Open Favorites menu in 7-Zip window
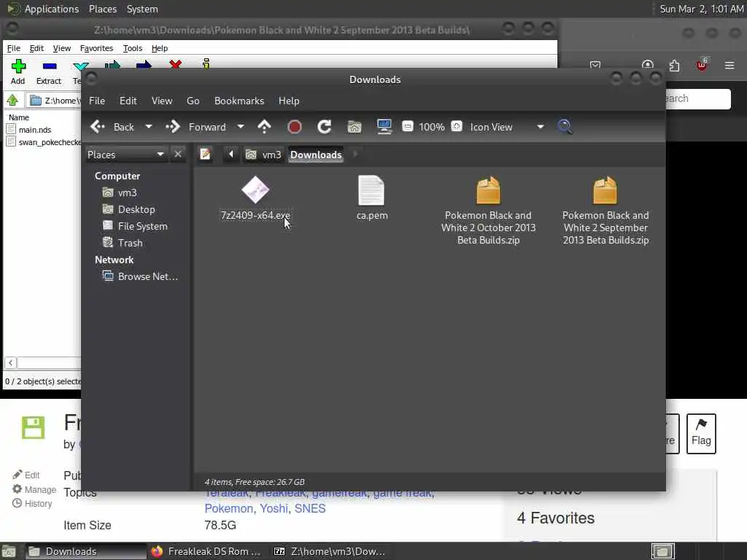 click(x=96, y=48)
